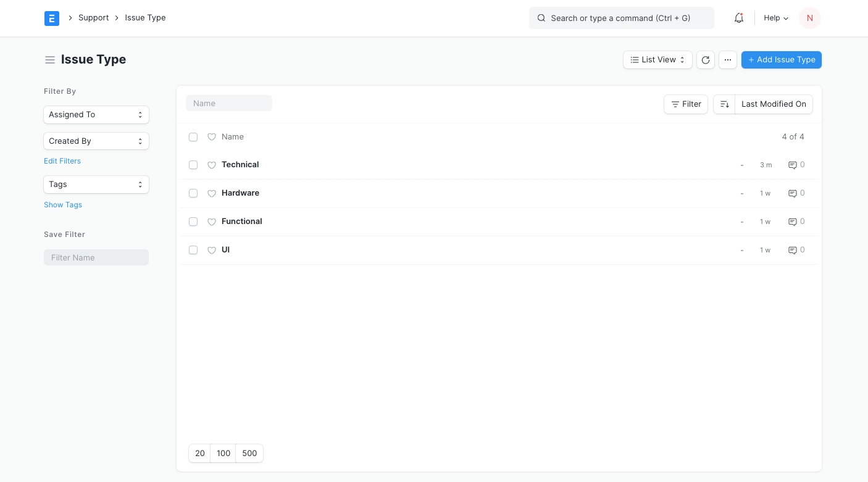The height and width of the screenshot is (482, 868).
Task: Click Add Issue Type button
Action: [781, 60]
